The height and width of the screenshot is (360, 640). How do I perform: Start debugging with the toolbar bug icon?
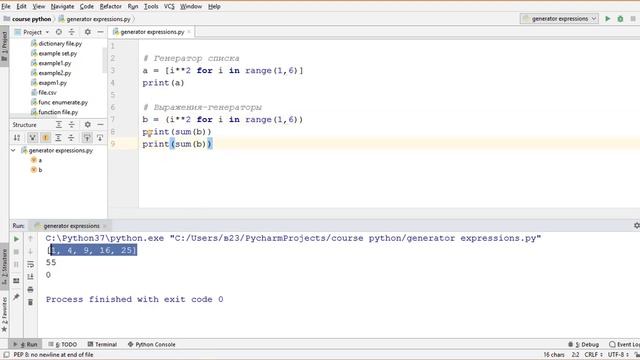click(x=620, y=19)
